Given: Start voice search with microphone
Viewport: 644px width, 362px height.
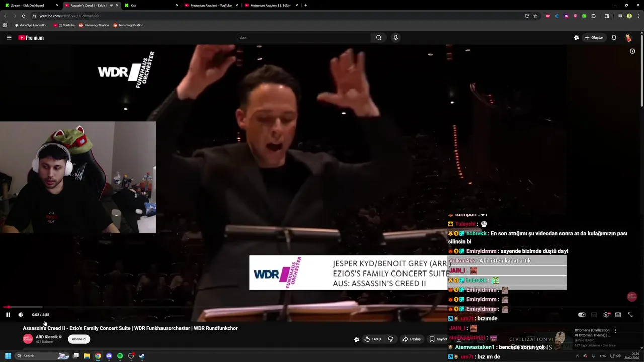Looking at the screenshot, I should (x=396, y=38).
